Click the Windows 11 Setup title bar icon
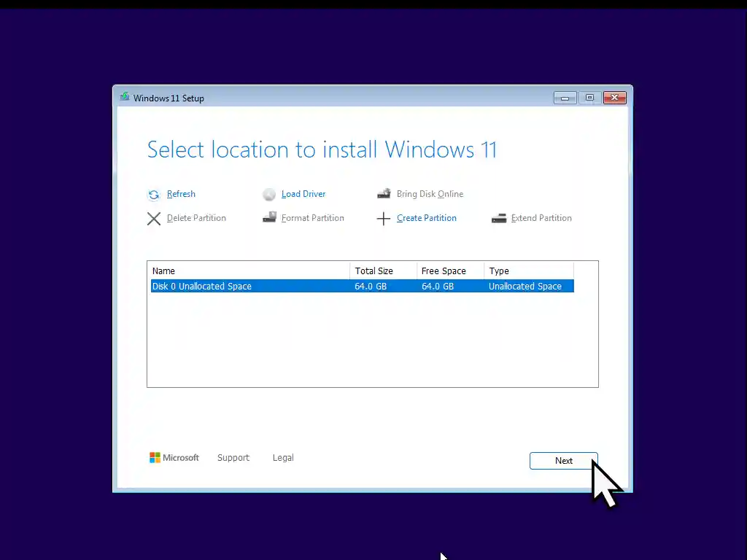The height and width of the screenshot is (560, 747). point(125,98)
